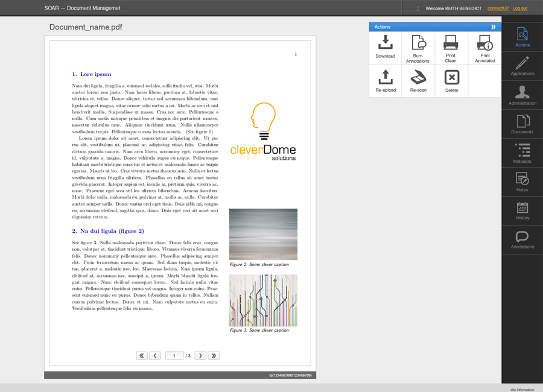Jump to the last page

pyautogui.click(x=213, y=356)
